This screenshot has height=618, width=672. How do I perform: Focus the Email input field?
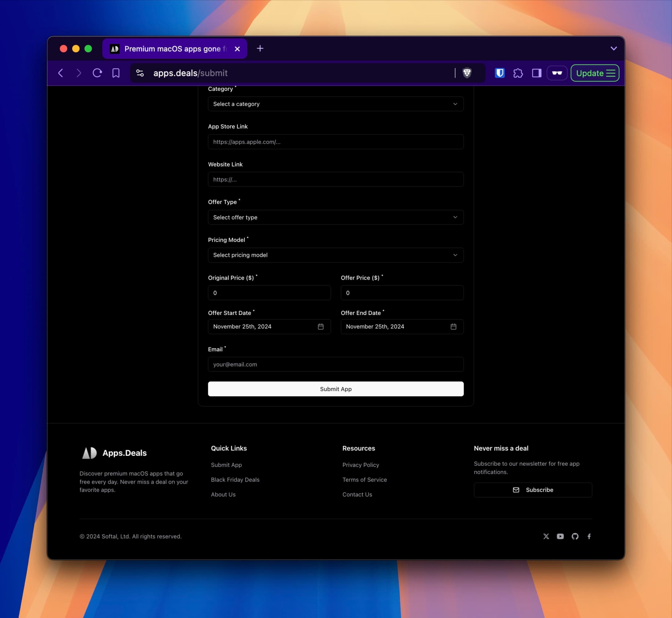(335, 364)
